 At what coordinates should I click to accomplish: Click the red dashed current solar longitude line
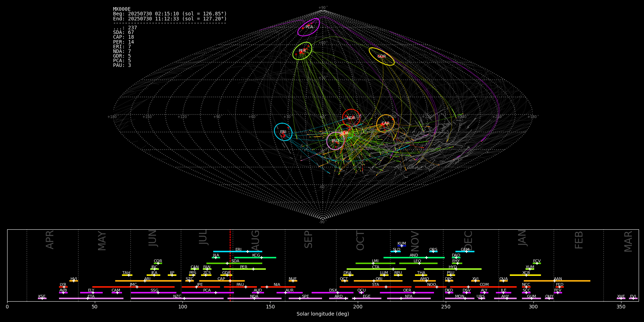coord(230,265)
